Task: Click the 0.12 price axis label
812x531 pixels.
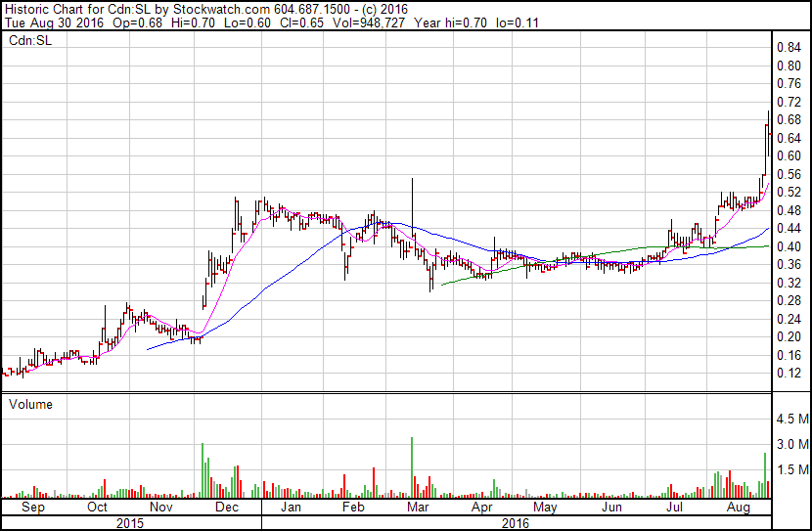Action: click(789, 374)
